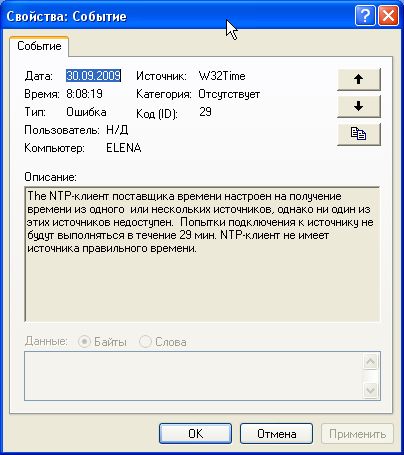Viewport: 404px width, 455px height.
Task: Click the title text Свойства: Событие
Action: [66, 16]
